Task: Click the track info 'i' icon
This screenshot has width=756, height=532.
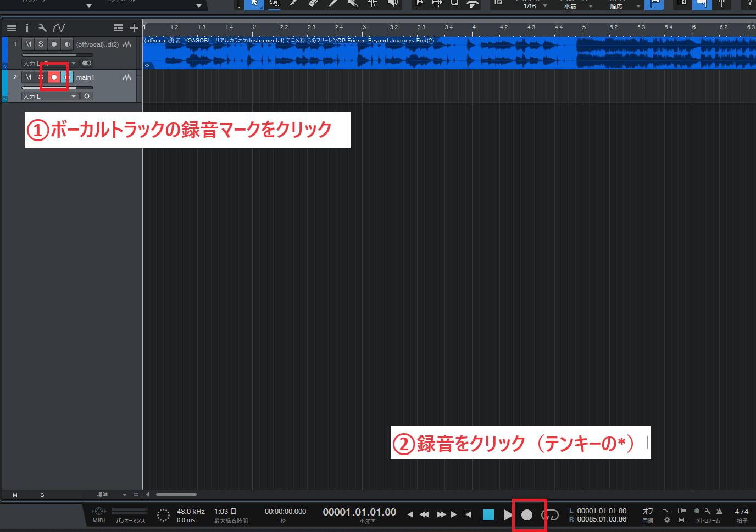Action: click(x=27, y=27)
